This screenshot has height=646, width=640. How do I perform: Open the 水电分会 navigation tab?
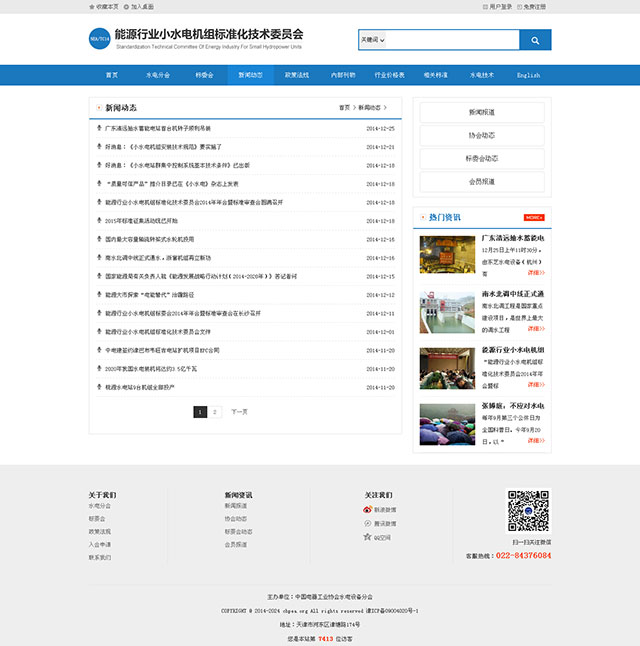[158, 75]
